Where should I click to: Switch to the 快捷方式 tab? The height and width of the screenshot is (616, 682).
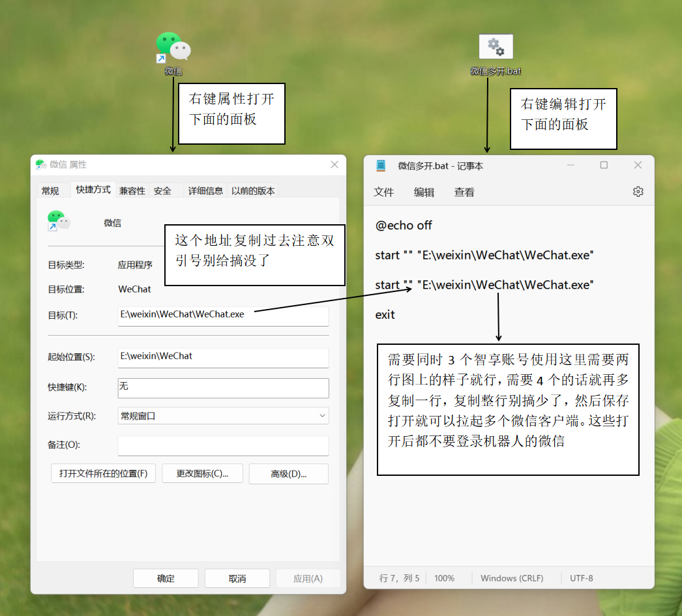(x=93, y=190)
